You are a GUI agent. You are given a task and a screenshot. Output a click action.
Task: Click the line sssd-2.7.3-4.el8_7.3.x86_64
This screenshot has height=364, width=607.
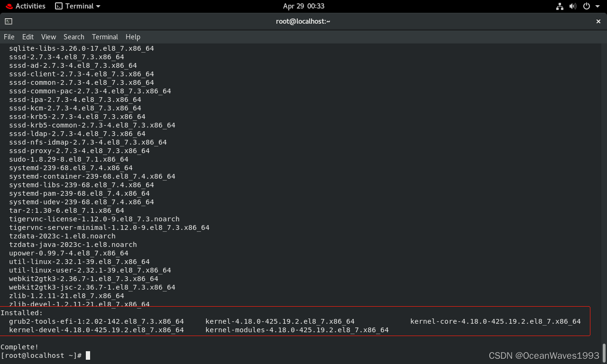[66, 57]
